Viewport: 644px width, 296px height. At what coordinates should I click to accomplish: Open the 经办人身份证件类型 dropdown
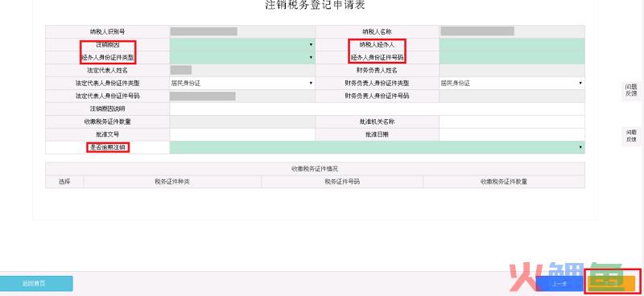click(242, 57)
